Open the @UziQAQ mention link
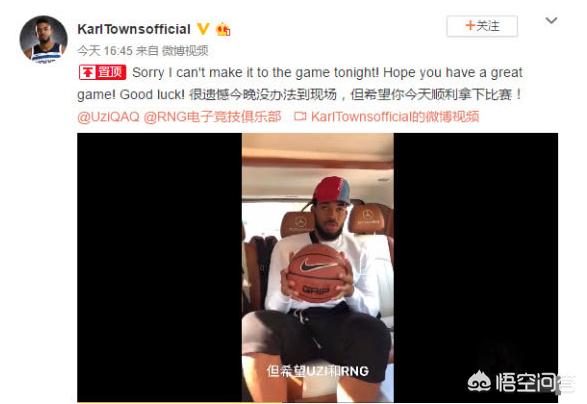 click(x=108, y=117)
